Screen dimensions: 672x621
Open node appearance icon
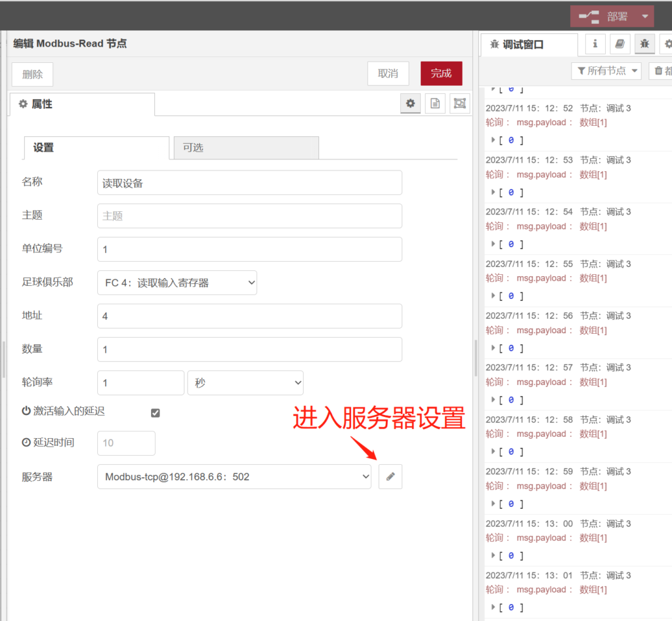460,103
